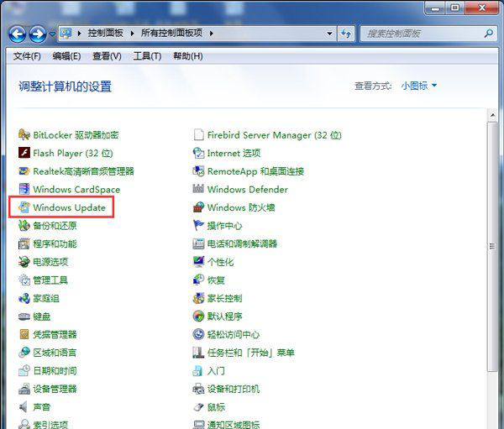Open the 工具(T) menu

[x=147, y=56]
